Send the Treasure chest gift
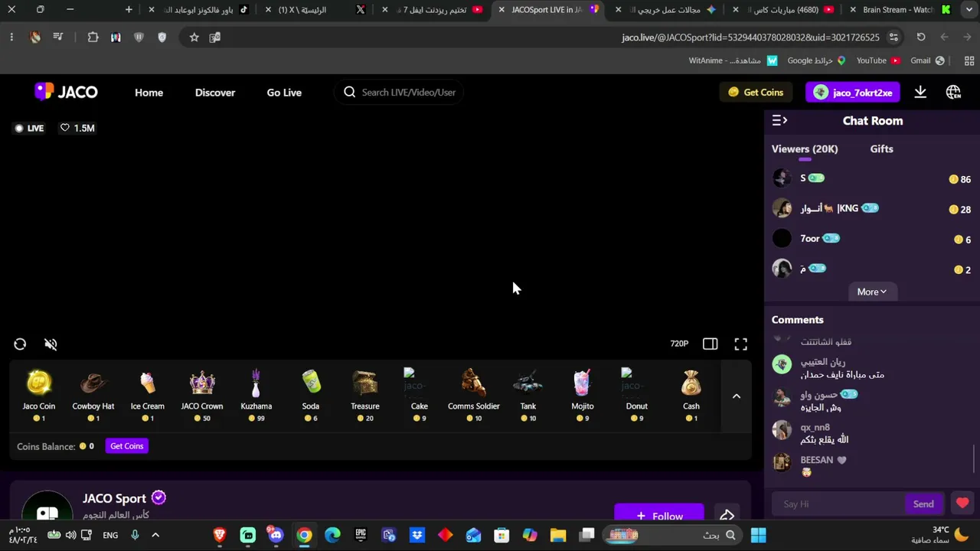 (365, 395)
